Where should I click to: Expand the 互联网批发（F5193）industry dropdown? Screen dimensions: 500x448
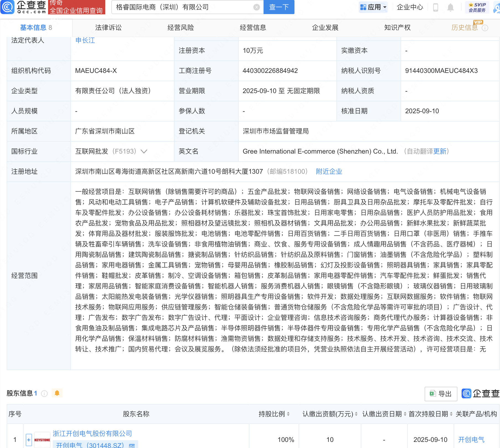coord(144,151)
